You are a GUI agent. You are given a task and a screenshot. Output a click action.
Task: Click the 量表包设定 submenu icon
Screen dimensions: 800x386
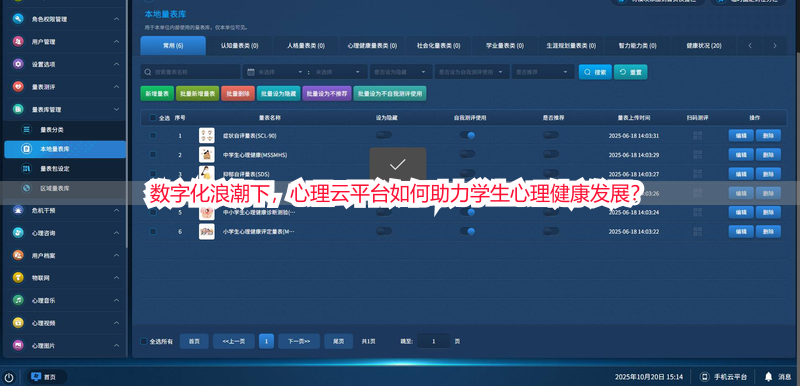[26, 168]
